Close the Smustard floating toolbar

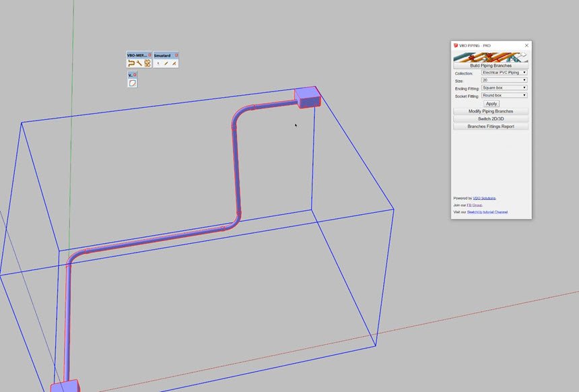click(176, 55)
